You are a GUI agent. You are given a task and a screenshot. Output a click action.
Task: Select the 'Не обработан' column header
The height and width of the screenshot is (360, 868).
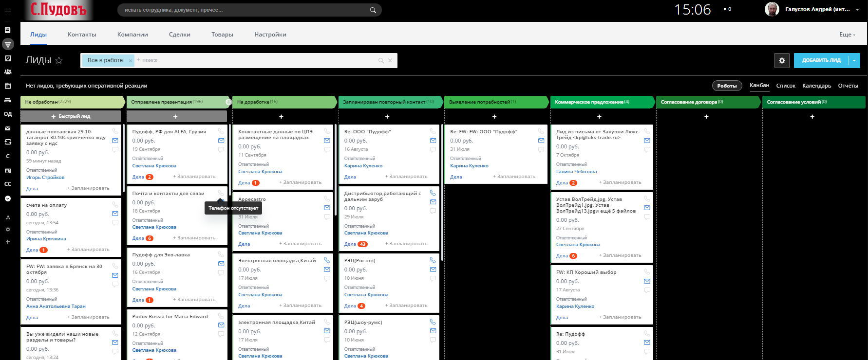point(73,102)
